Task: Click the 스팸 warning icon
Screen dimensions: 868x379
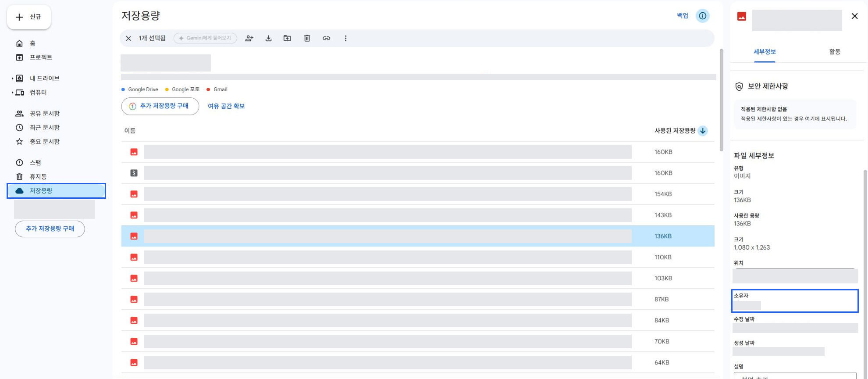Action: 19,163
